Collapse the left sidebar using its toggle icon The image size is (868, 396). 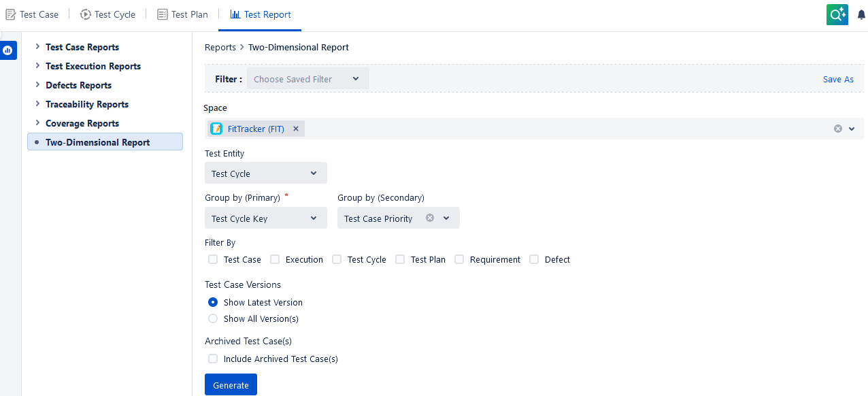8,50
